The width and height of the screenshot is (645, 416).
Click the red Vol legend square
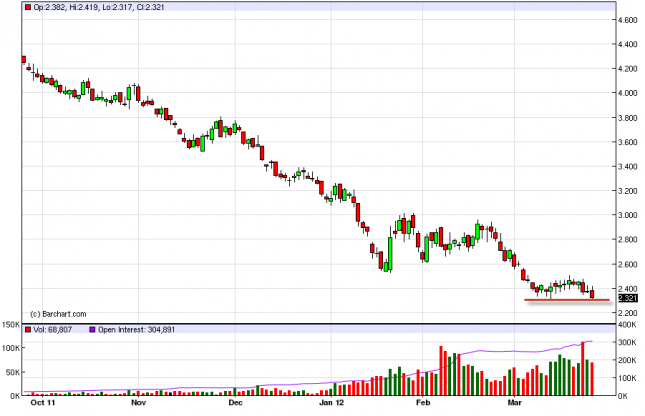click(x=28, y=330)
